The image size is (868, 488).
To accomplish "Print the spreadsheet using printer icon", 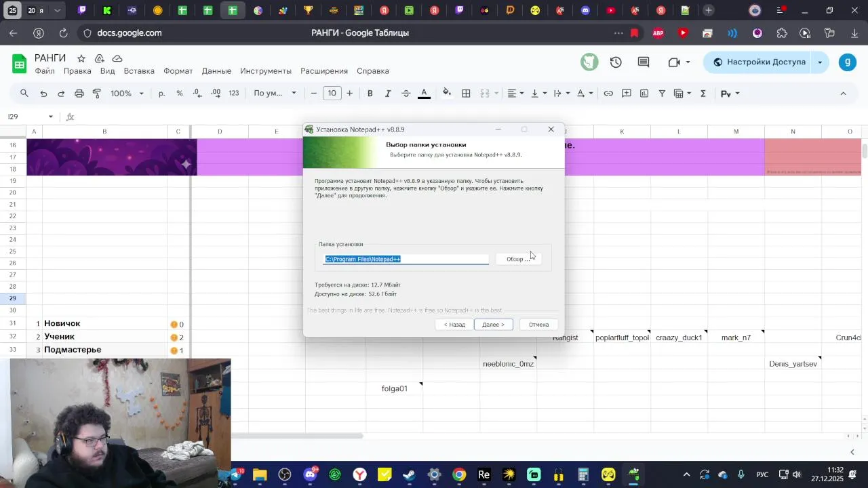I will [x=79, y=94].
